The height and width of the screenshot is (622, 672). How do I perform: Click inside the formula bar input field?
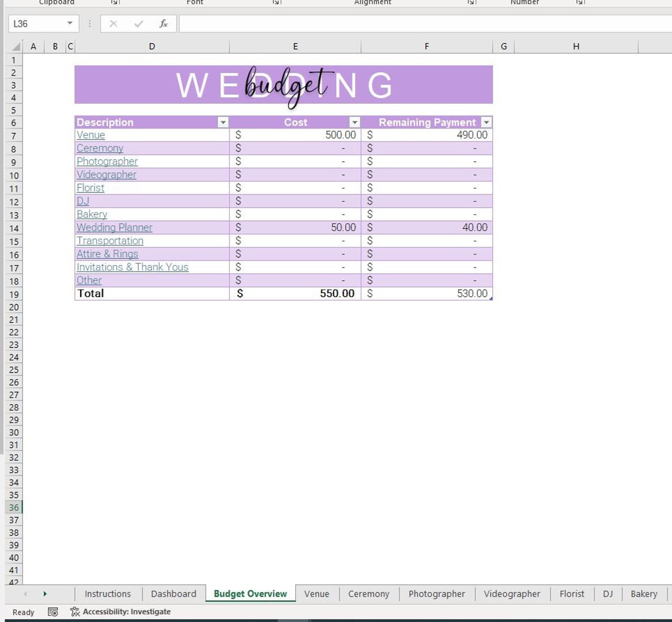coord(354,24)
